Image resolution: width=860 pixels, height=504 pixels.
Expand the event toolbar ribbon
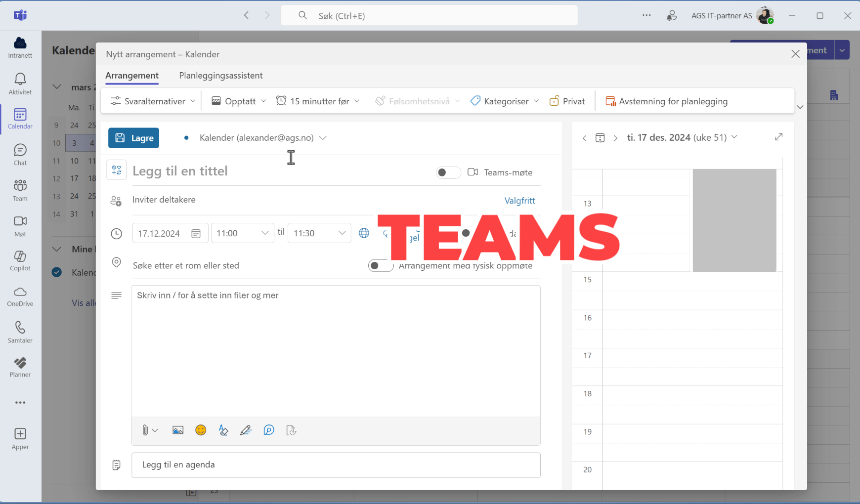pyautogui.click(x=800, y=107)
